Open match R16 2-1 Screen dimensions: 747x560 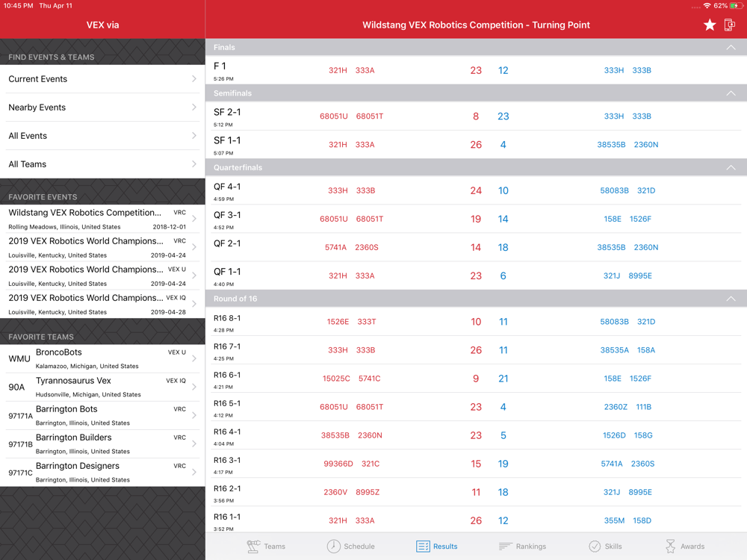click(476, 492)
